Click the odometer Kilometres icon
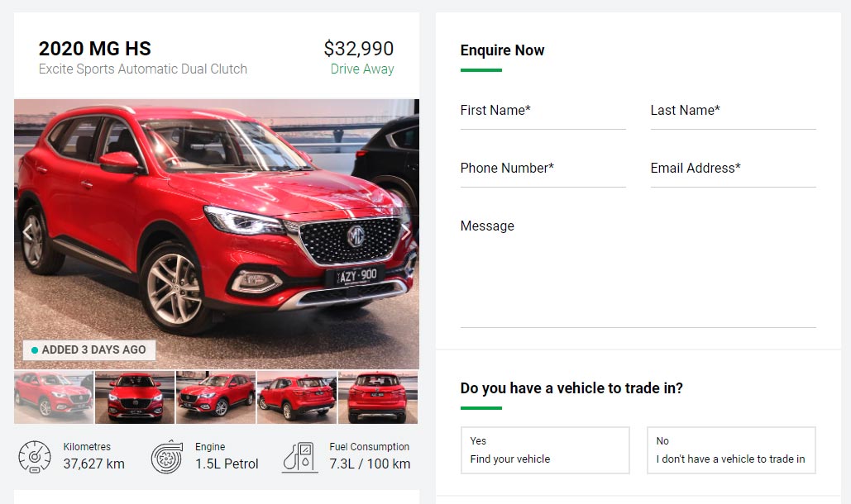851x504 pixels. [x=34, y=456]
